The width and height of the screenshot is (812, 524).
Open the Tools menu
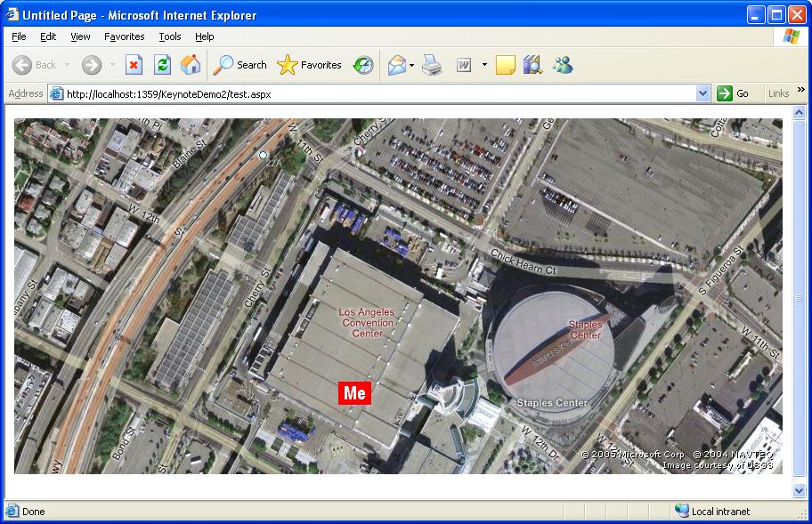coord(170,36)
